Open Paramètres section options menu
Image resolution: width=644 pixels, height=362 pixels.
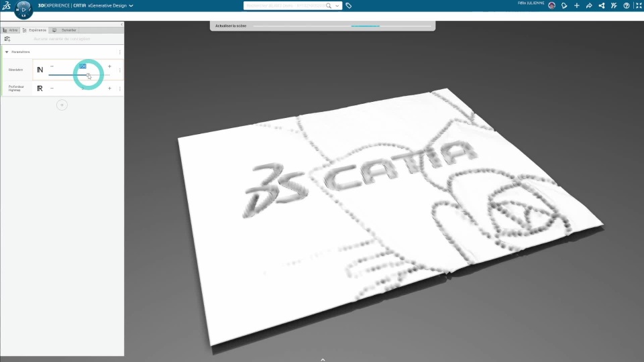pos(120,52)
